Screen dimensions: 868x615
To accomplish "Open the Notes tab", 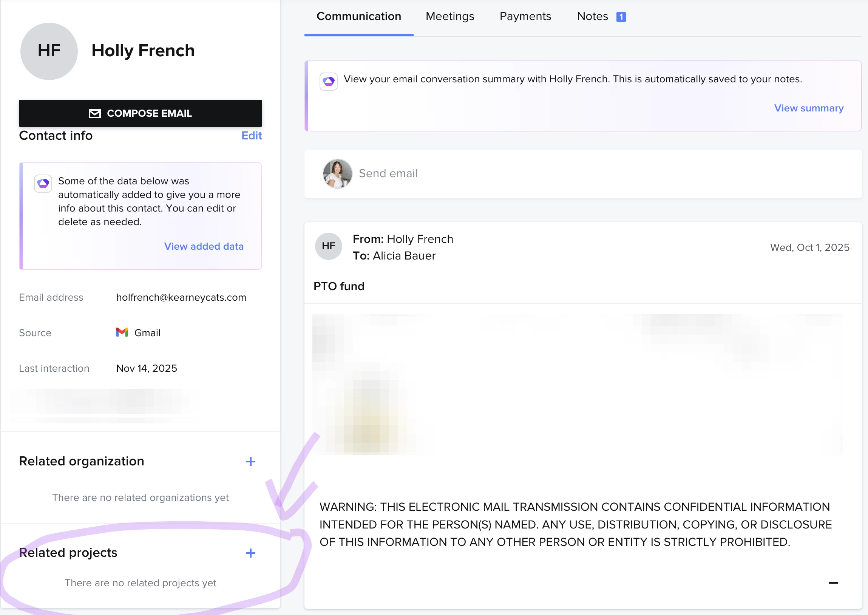I will [x=592, y=16].
